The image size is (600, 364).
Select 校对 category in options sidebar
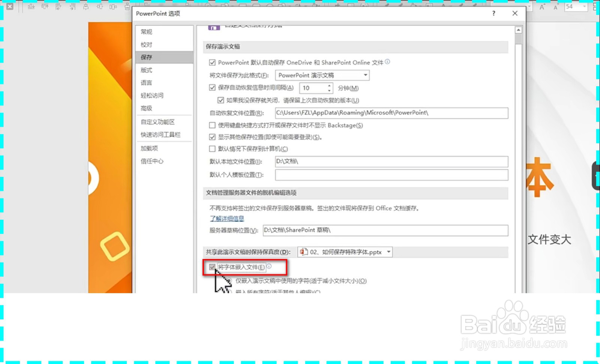point(164,45)
